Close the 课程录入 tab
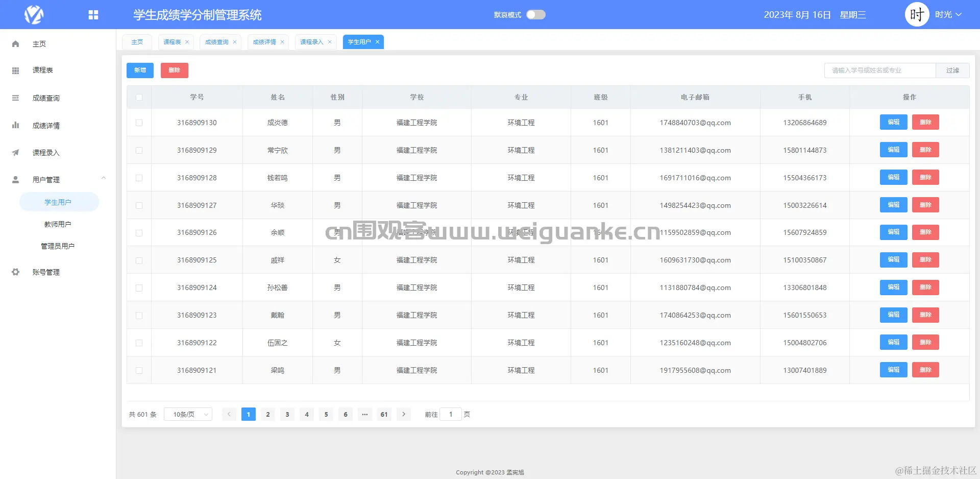The image size is (980, 479). pos(330,42)
